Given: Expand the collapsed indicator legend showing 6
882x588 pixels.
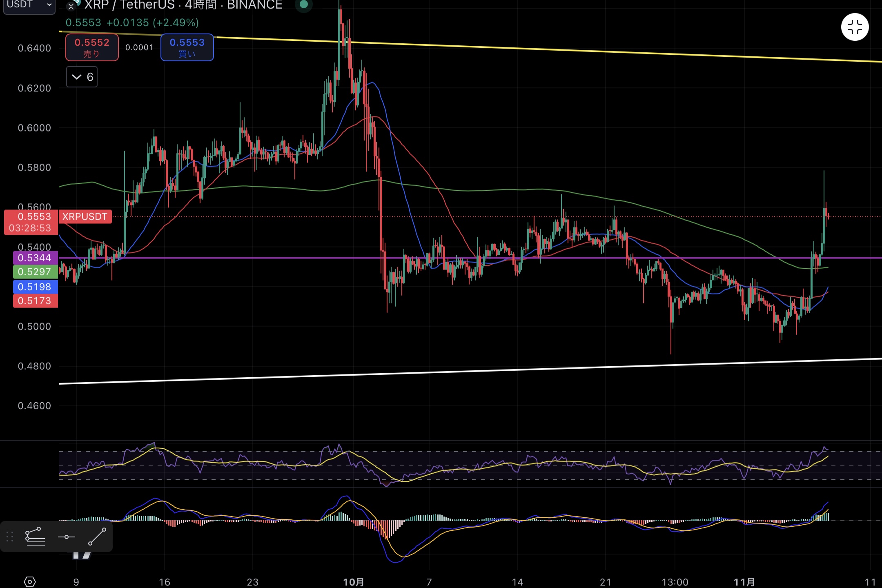Looking at the screenshot, I should click(82, 77).
